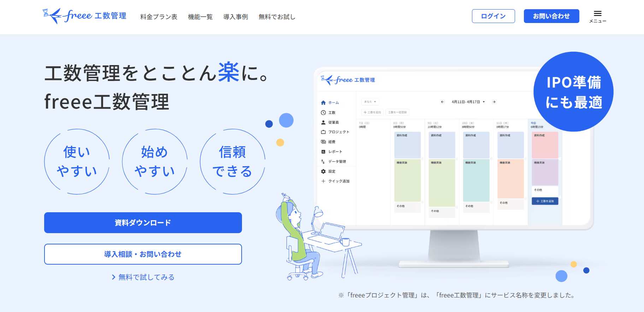Click the ログイン button
The width and height of the screenshot is (644, 312).
tap(493, 16)
